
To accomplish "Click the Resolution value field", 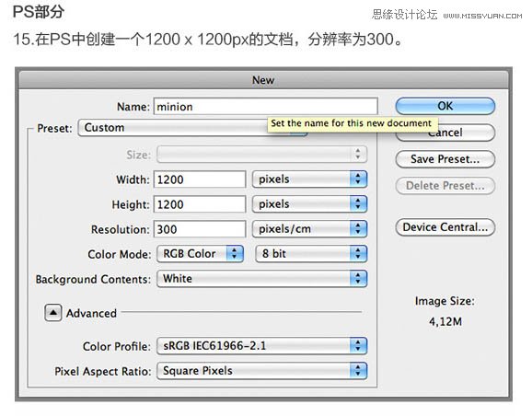I will [200, 229].
